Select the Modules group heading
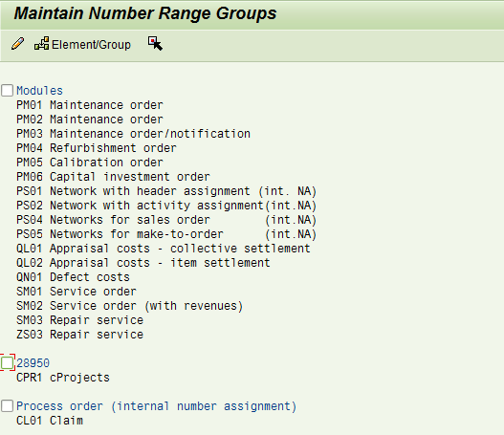504x435 pixels. coord(39,91)
